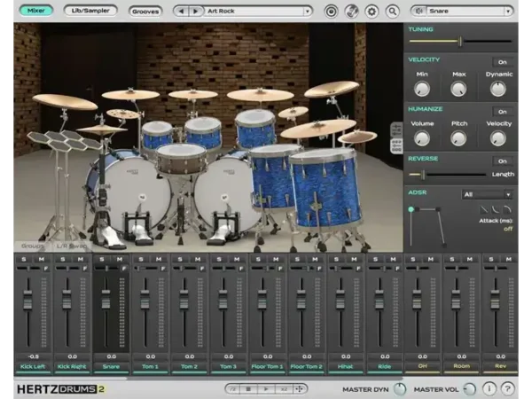Image resolution: width=532 pixels, height=399 pixels.
Task: Switch to the Mixer tab
Action: [x=36, y=11]
